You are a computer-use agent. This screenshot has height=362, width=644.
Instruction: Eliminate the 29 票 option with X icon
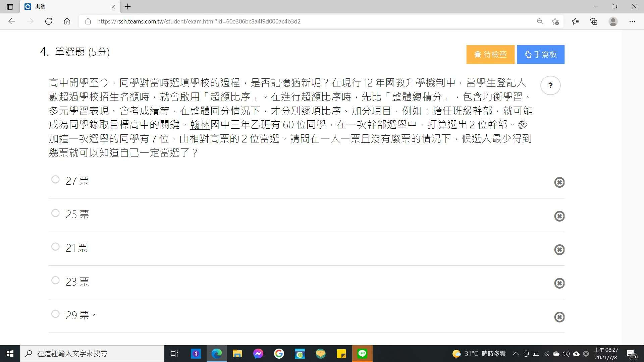pos(559,317)
